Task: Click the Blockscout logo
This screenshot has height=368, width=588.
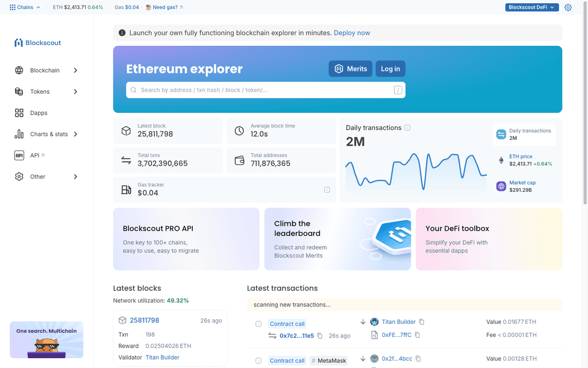Action: point(38,43)
